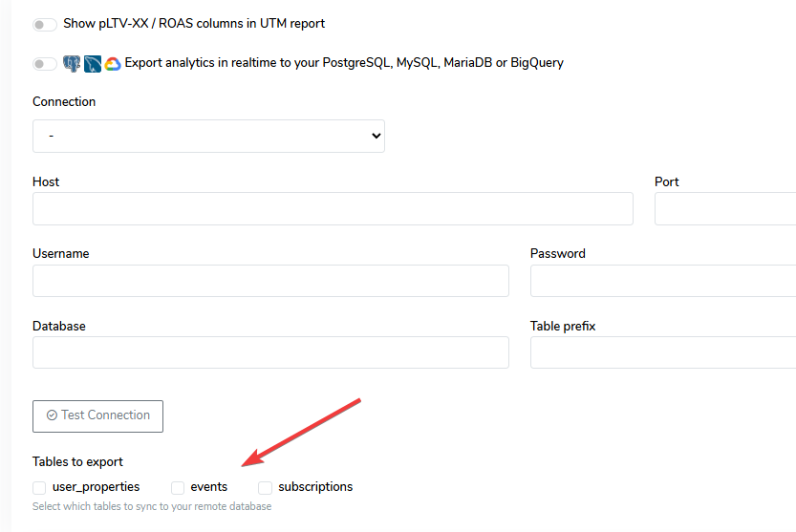Select the Username text box

270,281
